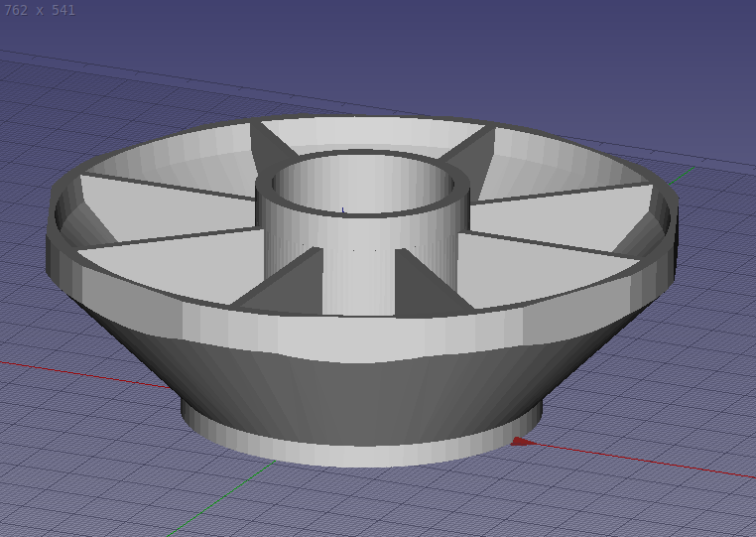Select the hub's front outer wall between ribs
This screenshot has width=756, height=537.
pos(359,278)
